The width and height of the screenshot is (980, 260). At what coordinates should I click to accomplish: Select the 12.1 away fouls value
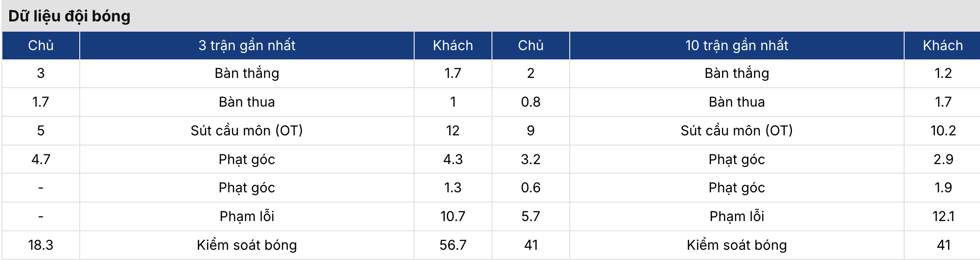coord(943,216)
